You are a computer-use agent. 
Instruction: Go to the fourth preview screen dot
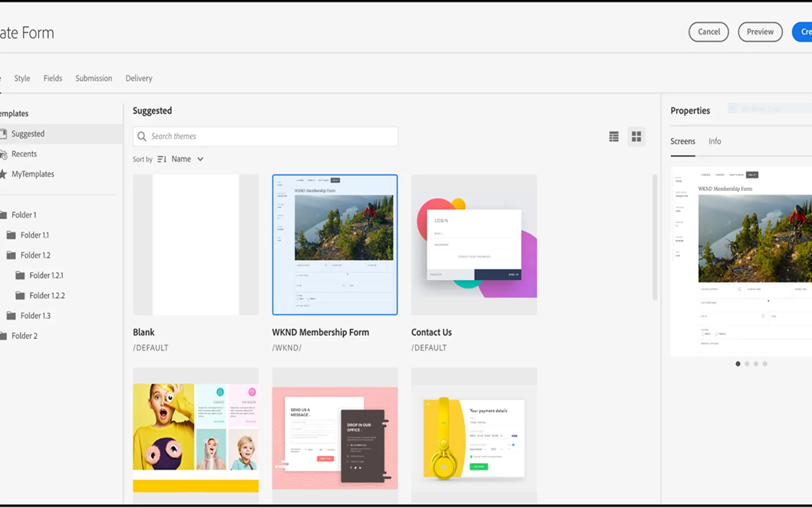765,364
